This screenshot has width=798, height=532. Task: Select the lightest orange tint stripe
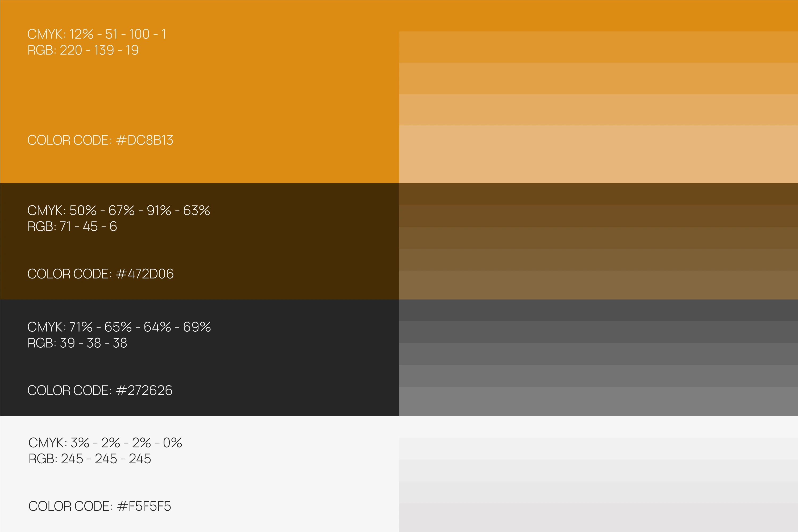coord(598,154)
